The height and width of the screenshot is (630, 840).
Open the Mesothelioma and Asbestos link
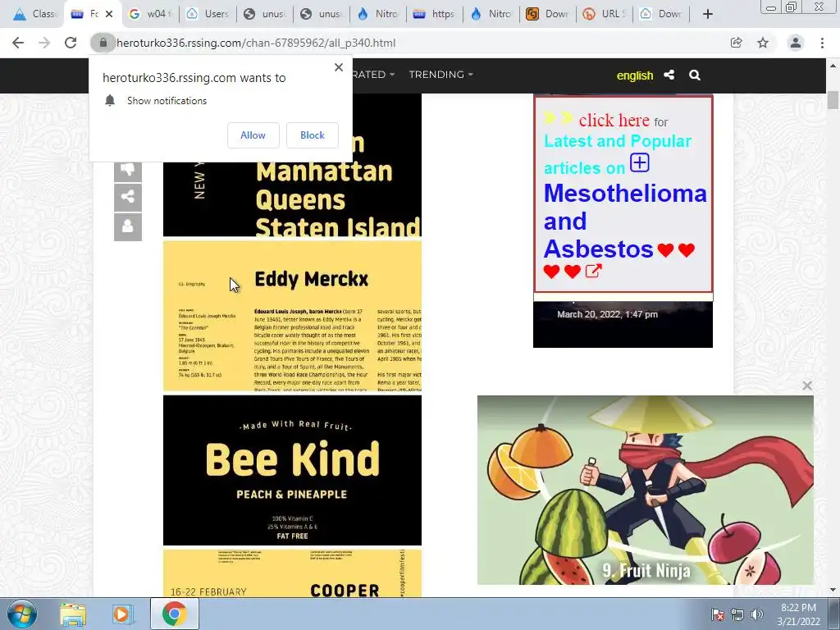[x=624, y=221]
